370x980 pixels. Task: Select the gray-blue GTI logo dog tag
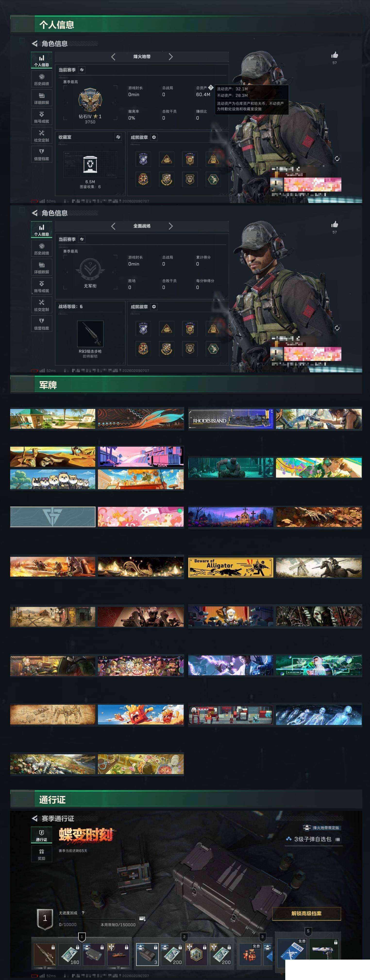click(53, 517)
